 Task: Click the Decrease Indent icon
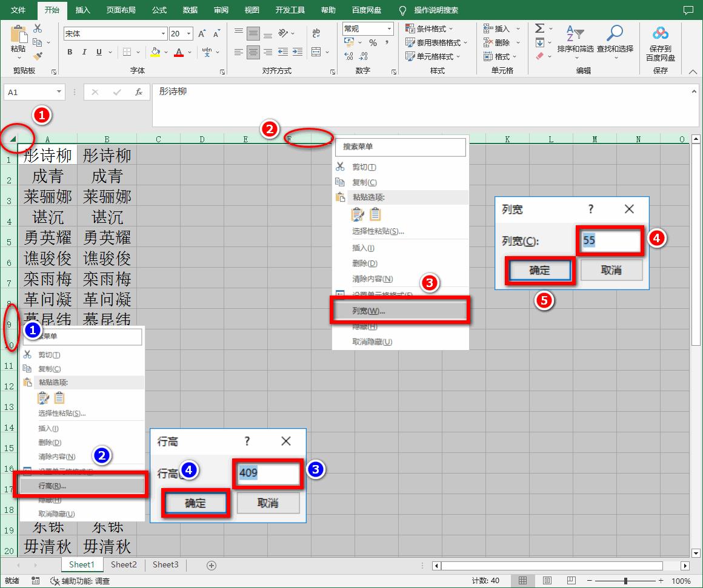[283, 53]
